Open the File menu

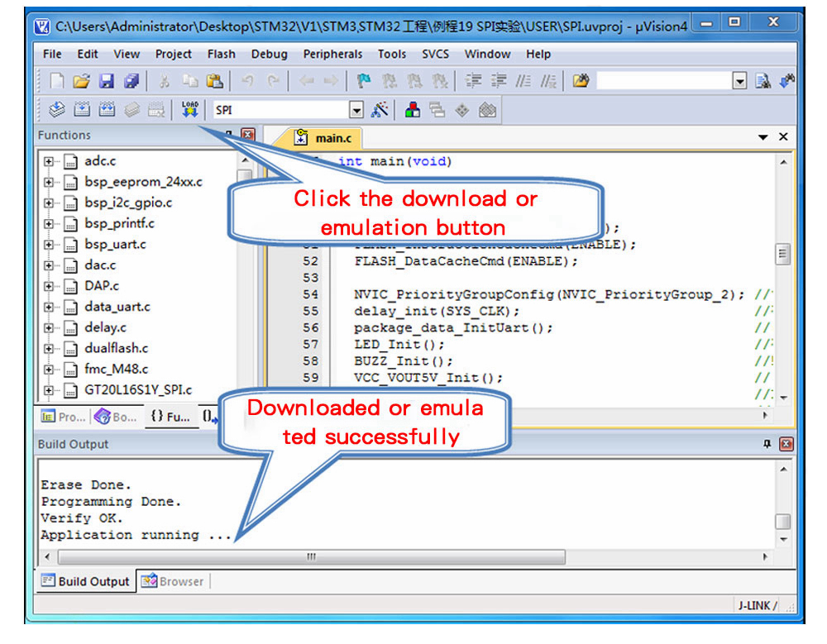[x=52, y=54]
